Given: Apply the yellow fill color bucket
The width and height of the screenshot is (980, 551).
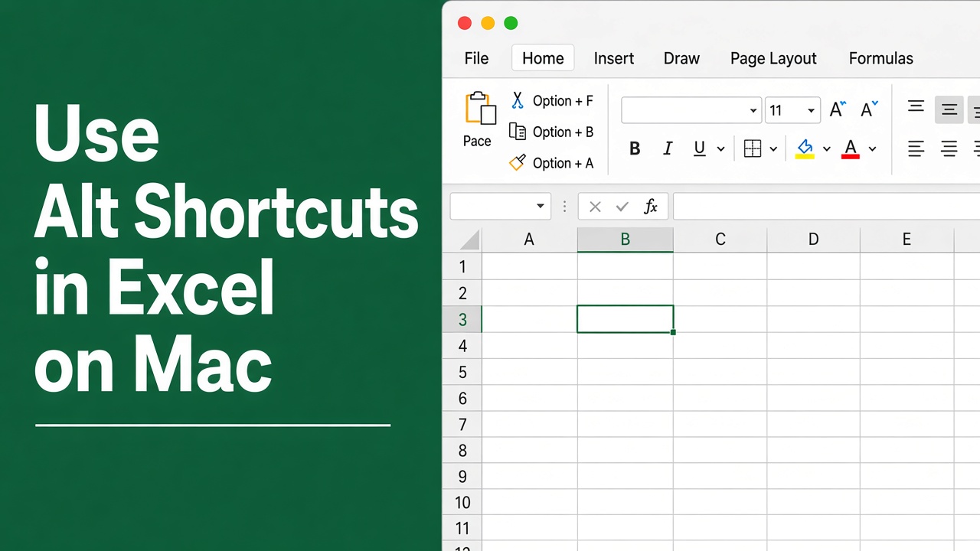Looking at the screenshot, I should tap(805, 148).
